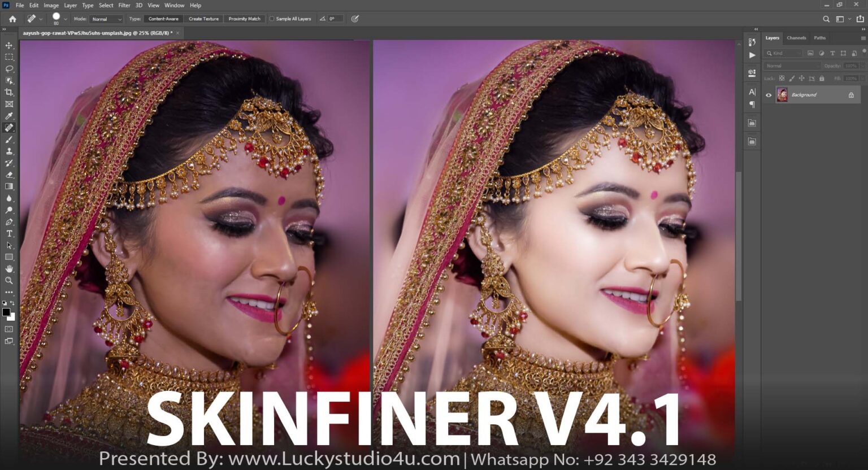
Task: Select the Lasso tool
Action: [9, 68]
